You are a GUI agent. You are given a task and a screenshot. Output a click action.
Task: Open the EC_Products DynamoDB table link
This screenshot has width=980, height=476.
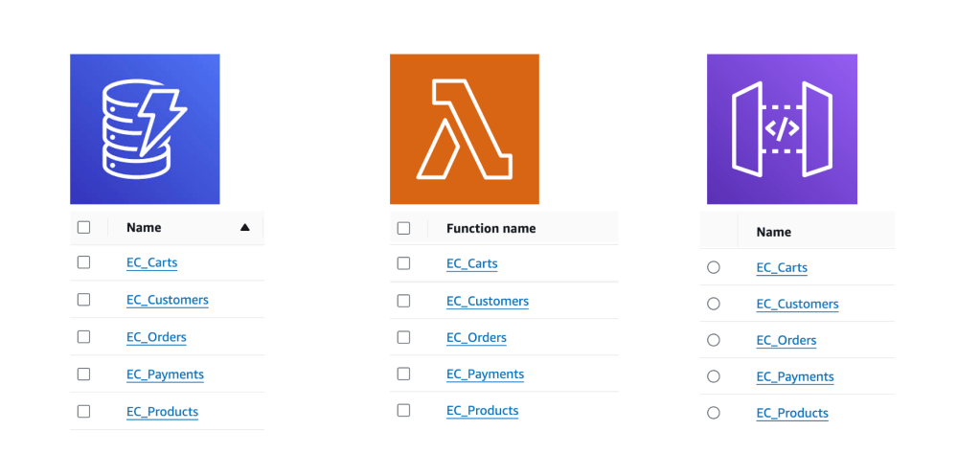pyautogui.click(x=162, y=412)
